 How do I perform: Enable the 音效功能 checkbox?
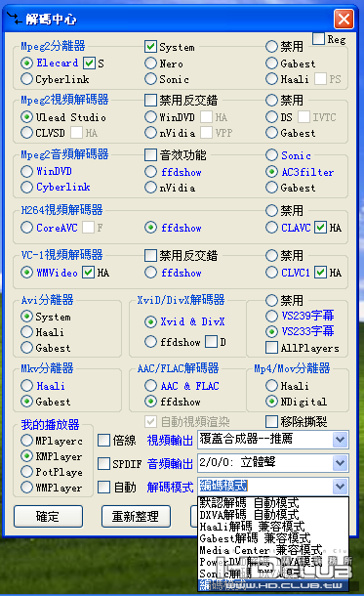(x=150, y=154)
